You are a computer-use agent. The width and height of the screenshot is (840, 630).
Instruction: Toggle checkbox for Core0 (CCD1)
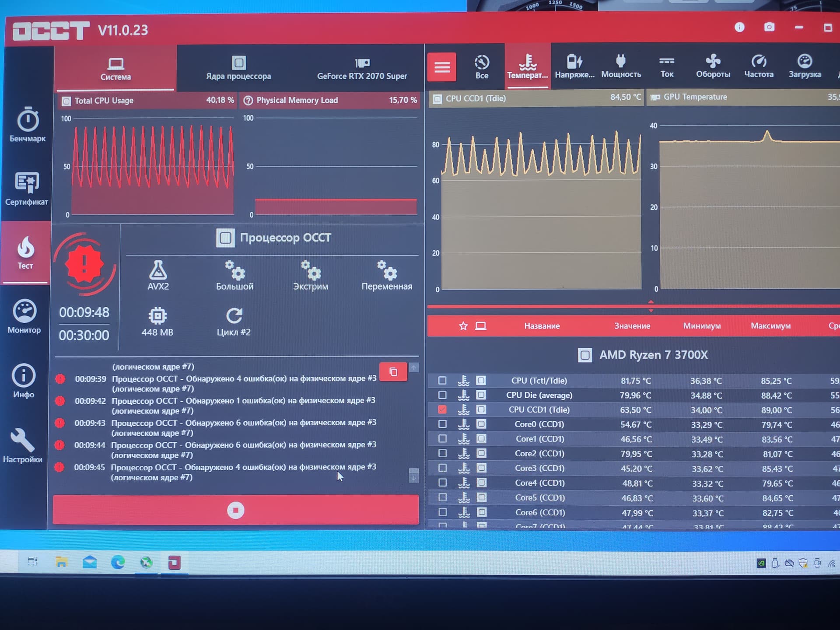[442, 424]
